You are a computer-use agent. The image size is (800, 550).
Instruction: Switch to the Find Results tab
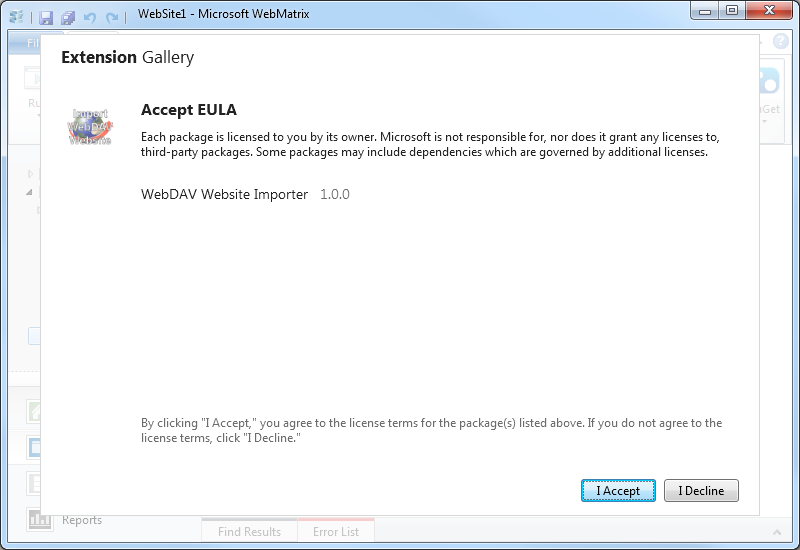coord(249,532)
